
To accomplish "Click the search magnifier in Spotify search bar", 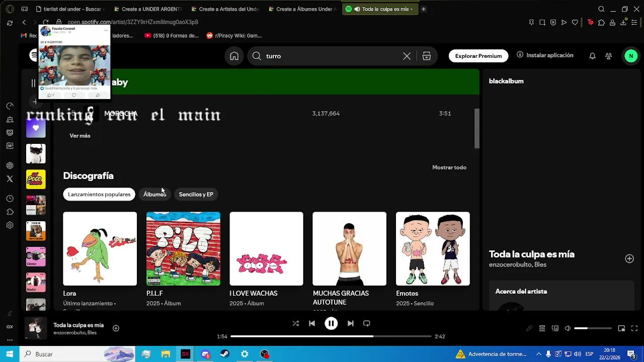I will pos(257,56).
